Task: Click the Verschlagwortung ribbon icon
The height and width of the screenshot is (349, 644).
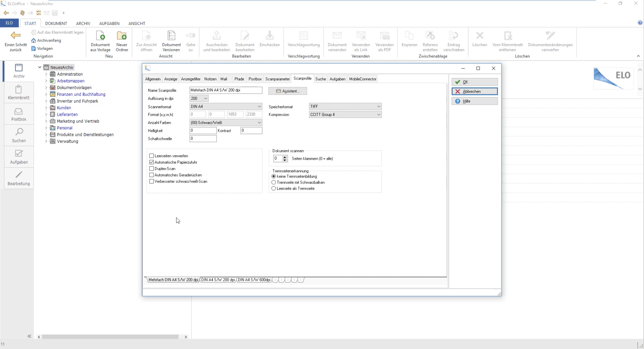Action: tap(303, 36)
